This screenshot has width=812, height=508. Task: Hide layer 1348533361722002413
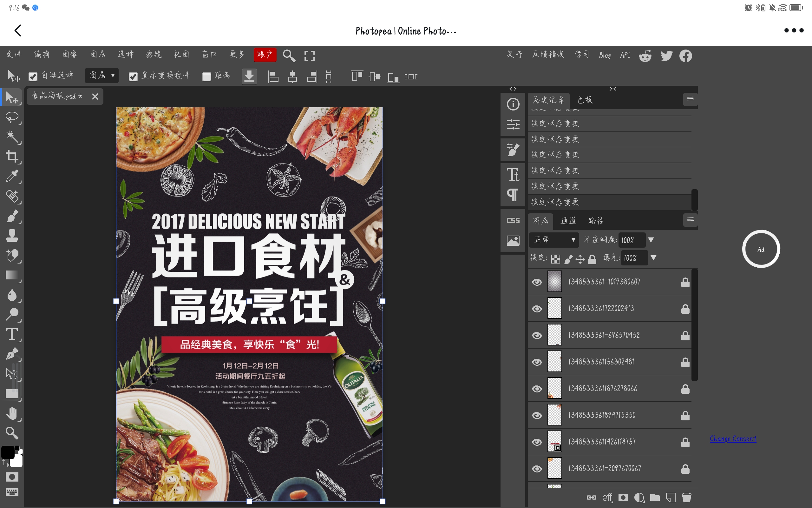(537, 309)
